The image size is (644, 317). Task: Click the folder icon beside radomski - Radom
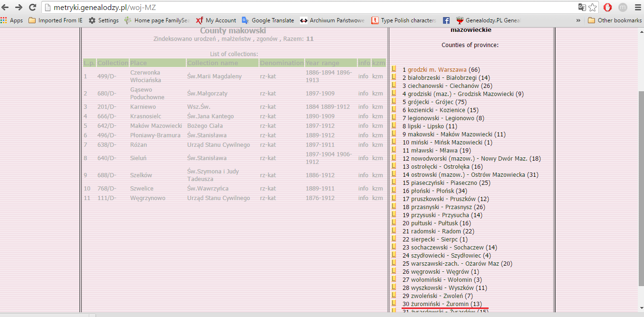pos(394,231)
